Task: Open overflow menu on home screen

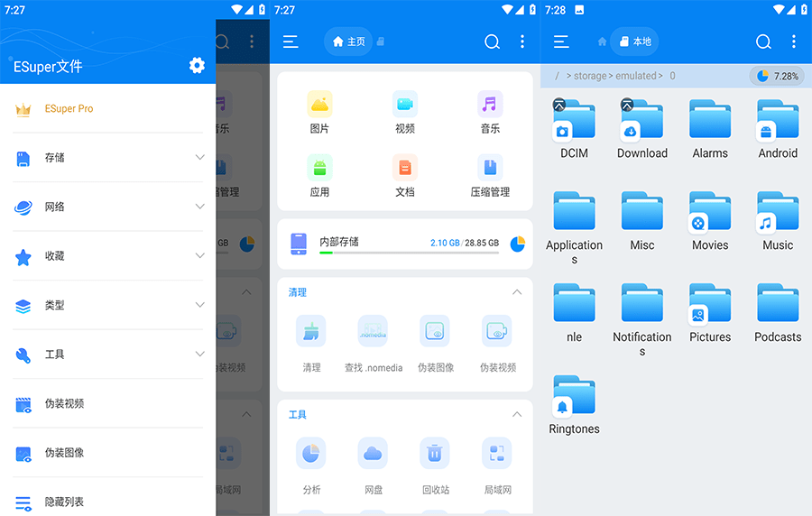Action: (x=522, y=41)
